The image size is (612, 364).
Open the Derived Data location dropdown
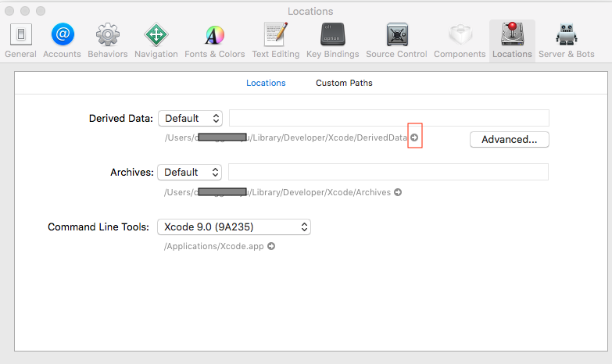[x=191, y=118]
